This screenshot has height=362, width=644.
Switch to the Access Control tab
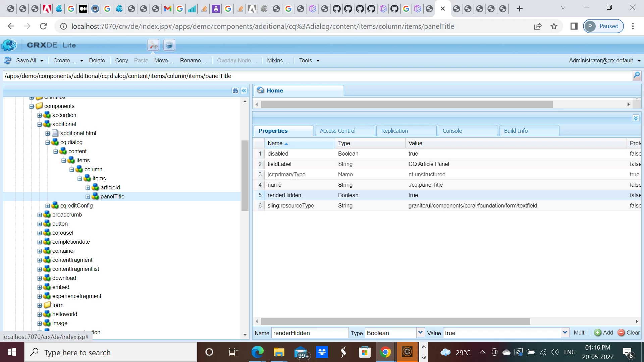coord(337,131)
